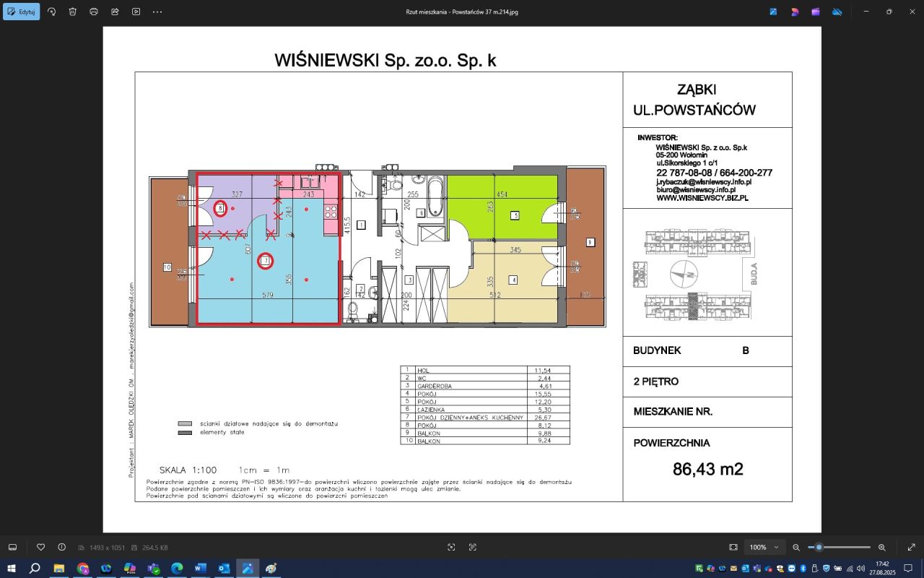924x578 pixels.
Task: Start slideshow with the play icon
Action: tap(136, 12)
